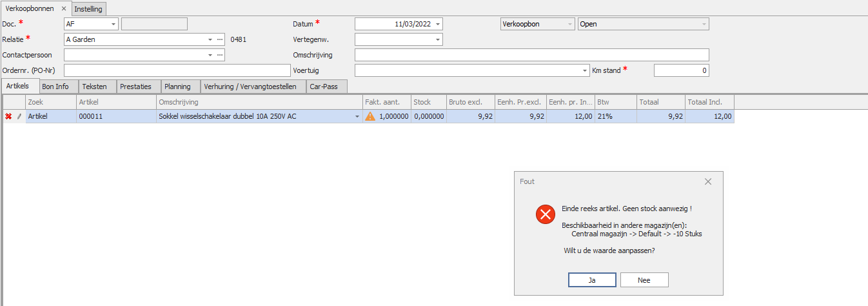
Task: Sort by the Artikel column header
Action: click(x=116, y=102)
